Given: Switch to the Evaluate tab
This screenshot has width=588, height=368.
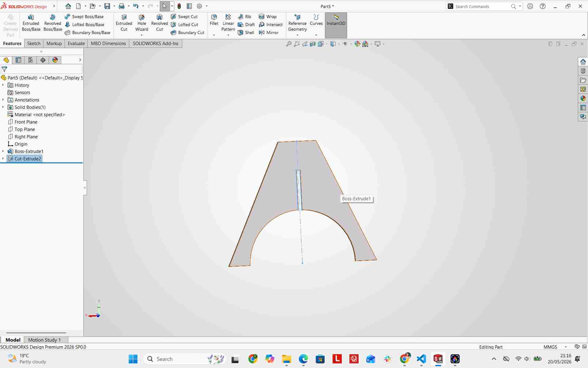Looking at the screenshot, I should click(76, 44).
